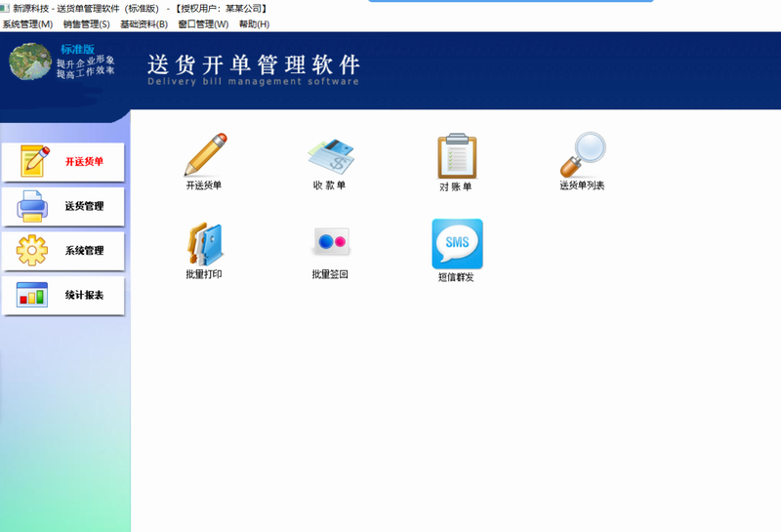Launch the 批量打印 batch print icon
The image size is (781, 532).
point(204,245)
